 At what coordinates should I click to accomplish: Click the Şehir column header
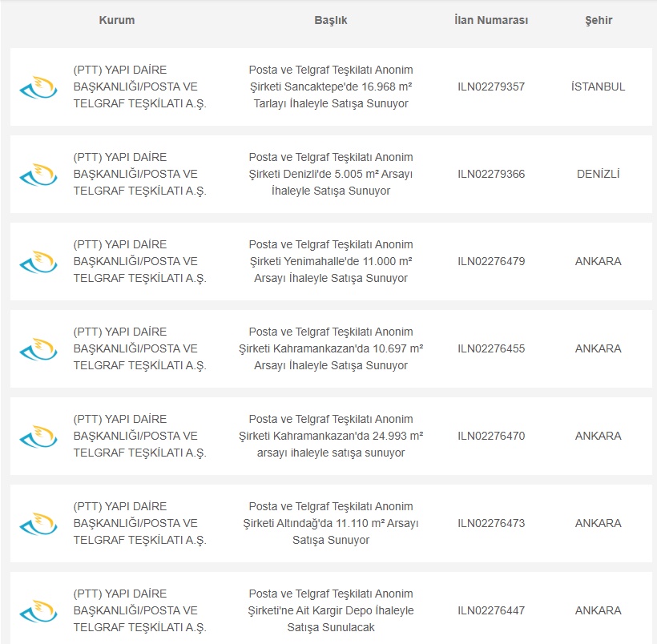[x=599, y=20]
